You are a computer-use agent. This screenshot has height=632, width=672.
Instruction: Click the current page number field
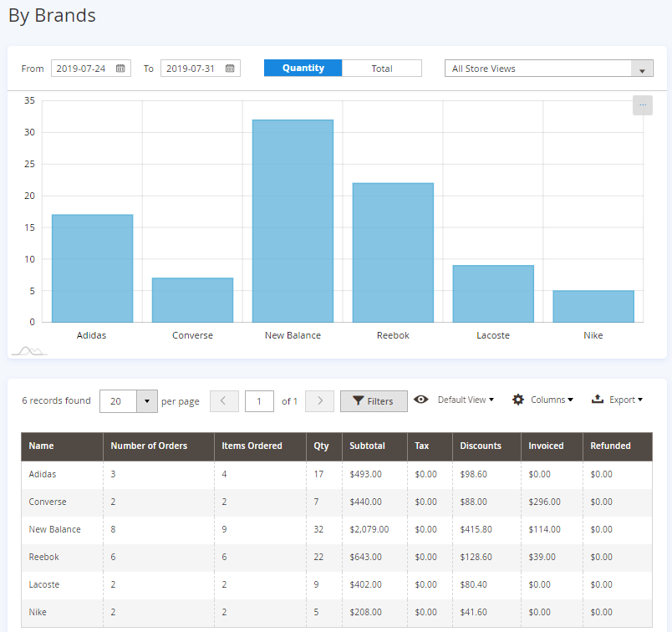(259, 401)
